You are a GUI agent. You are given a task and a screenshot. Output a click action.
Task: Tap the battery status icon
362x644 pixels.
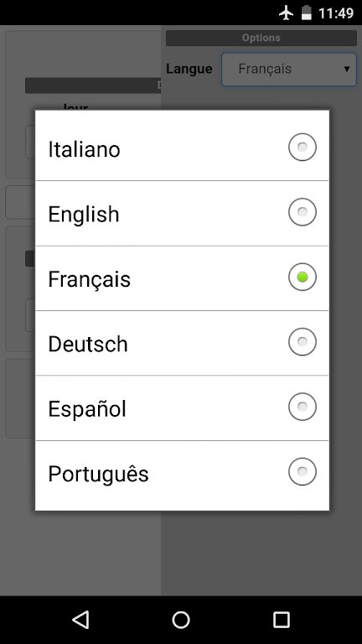[306, 13]
